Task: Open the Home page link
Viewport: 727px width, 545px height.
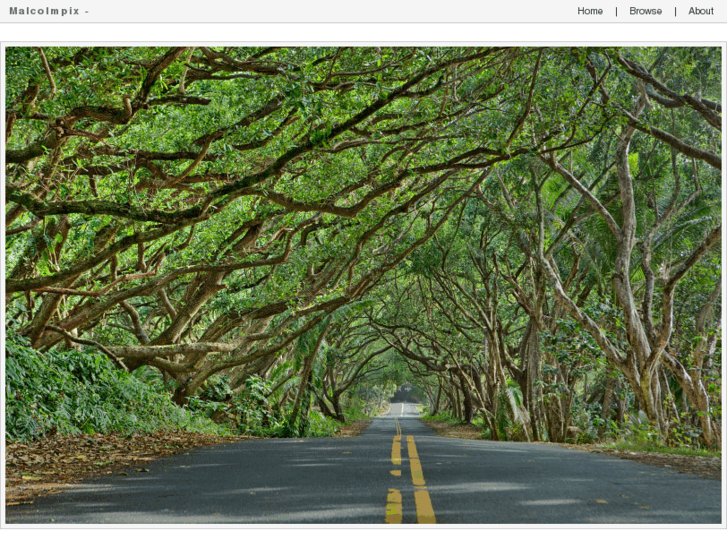Action: click(x=590, y=11)
